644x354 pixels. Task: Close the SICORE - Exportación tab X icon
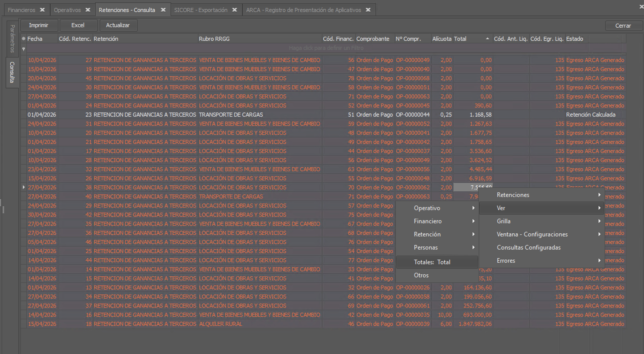point(235,10)
